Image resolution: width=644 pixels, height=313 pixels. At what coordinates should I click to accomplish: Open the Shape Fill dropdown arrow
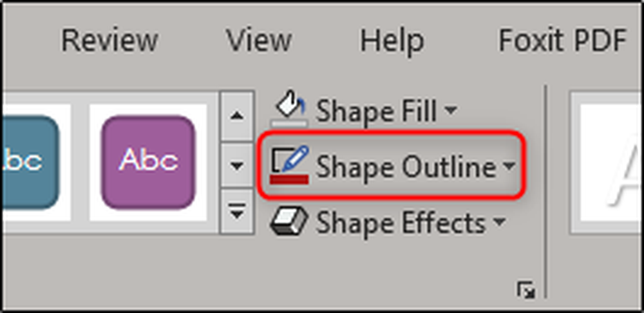[x=451, y=110]
